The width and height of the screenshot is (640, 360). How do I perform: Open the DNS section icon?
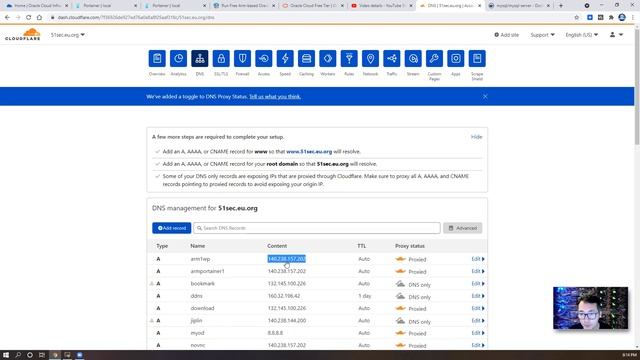point(200,59)
